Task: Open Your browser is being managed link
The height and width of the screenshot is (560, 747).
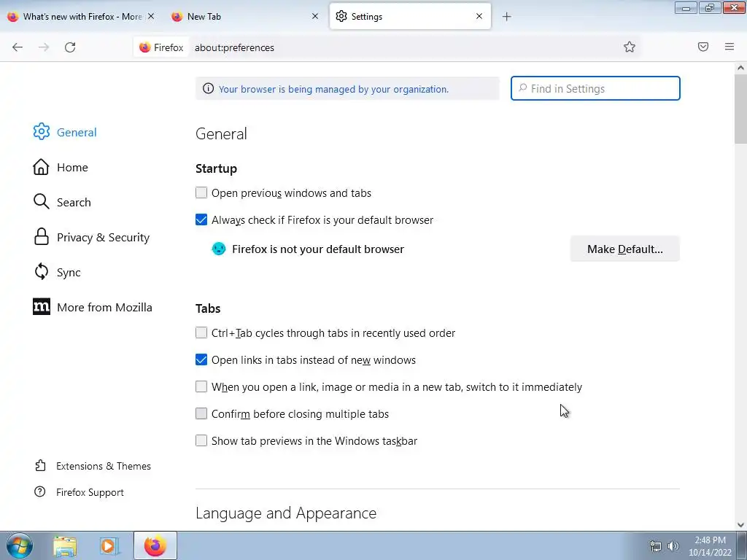Action: coord(333,89)
